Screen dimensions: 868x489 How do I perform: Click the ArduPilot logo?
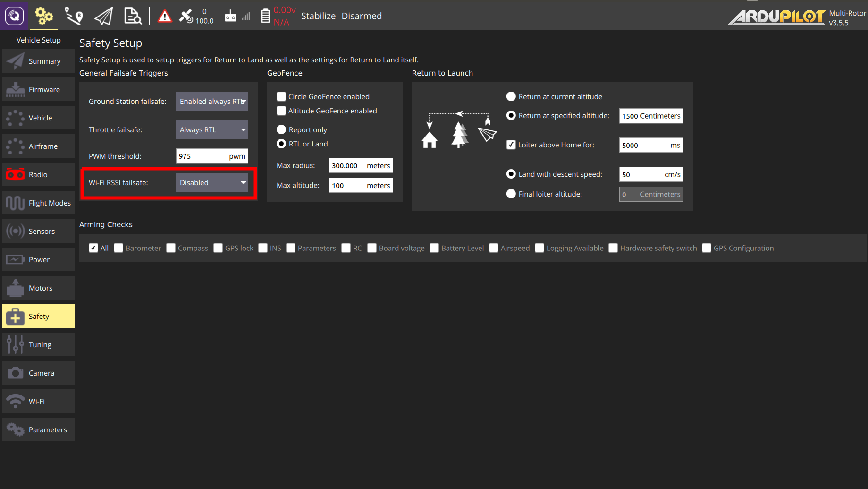point(777,17)
